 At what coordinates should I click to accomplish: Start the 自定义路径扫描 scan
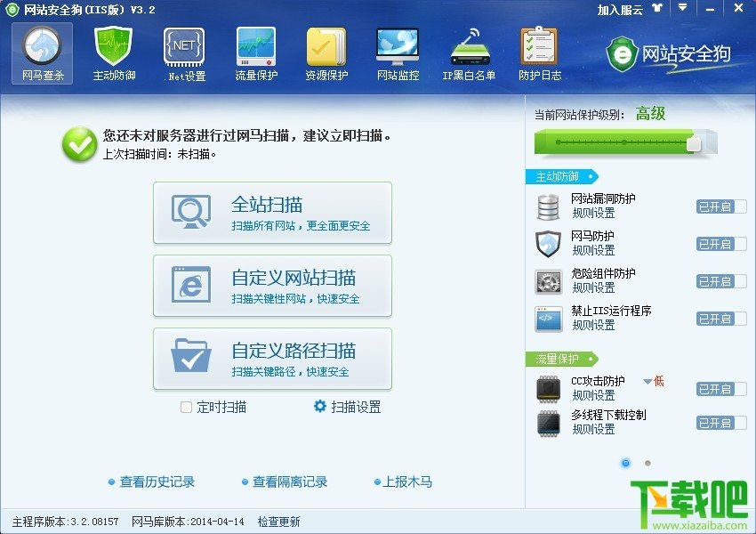(x=272, y=359)
